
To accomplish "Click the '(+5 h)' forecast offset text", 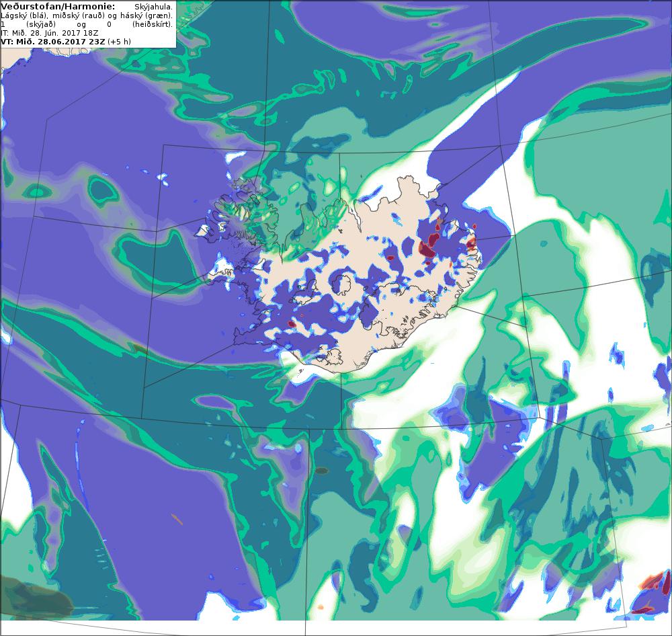I will 119,42.
